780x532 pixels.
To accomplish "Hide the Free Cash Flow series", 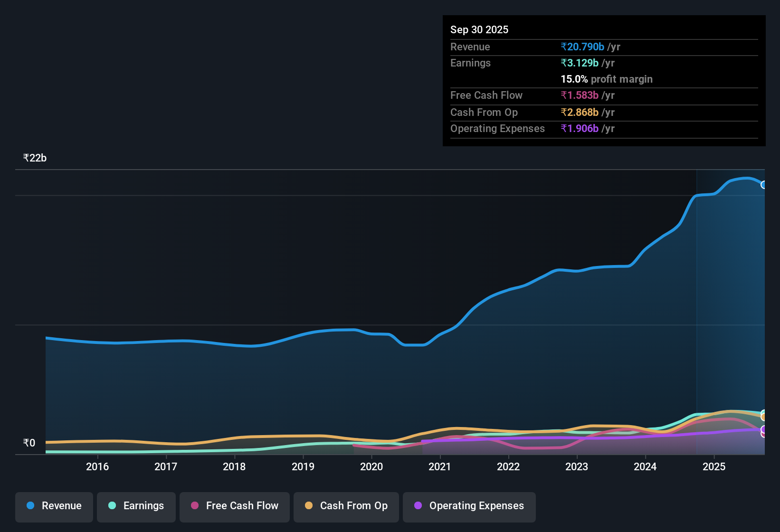I will tap(234, 506).
